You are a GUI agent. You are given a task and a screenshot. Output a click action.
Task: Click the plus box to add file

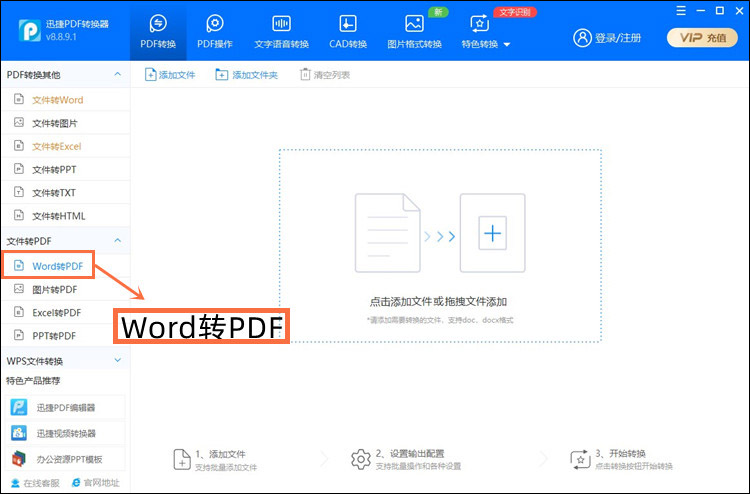[492, 233]
